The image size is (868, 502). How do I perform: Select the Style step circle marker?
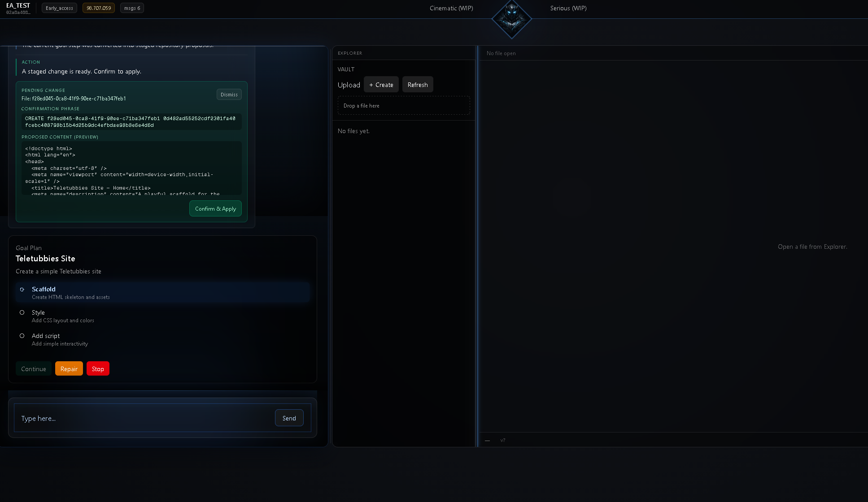22,312
